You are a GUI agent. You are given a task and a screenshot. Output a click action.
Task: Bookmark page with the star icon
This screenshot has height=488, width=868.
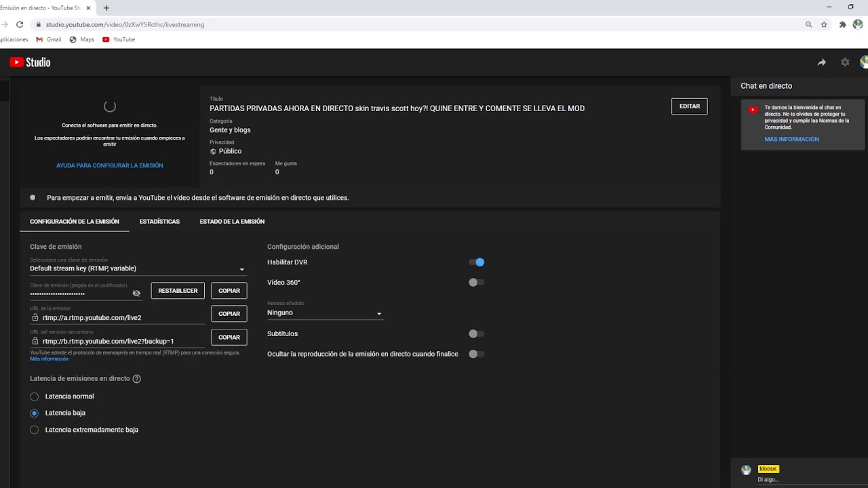tap(824, 24)
